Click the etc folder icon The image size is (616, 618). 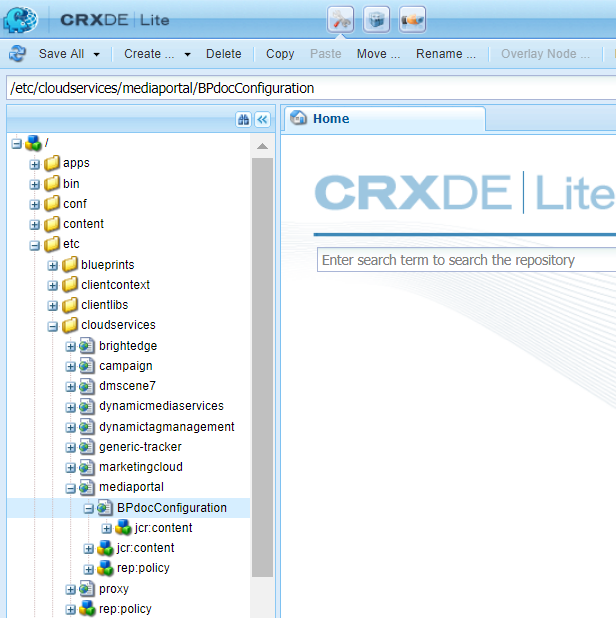(x=52, y=244)
